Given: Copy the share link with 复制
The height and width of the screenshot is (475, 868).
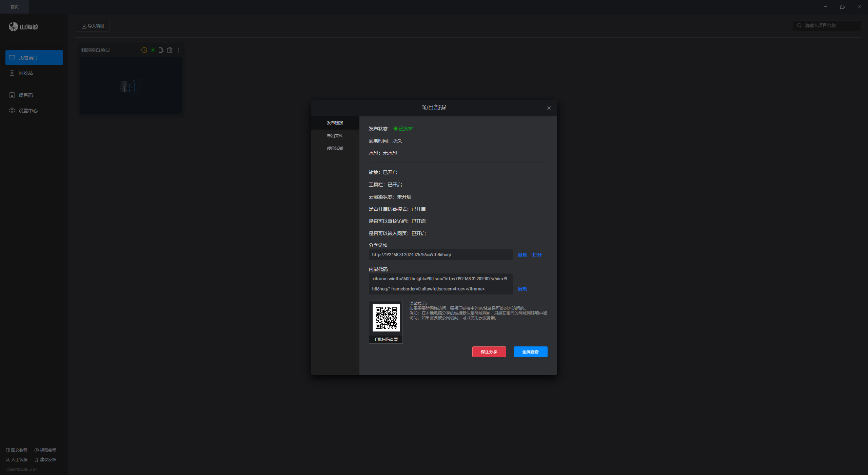Looking at the screenshot, I should 522,255.
